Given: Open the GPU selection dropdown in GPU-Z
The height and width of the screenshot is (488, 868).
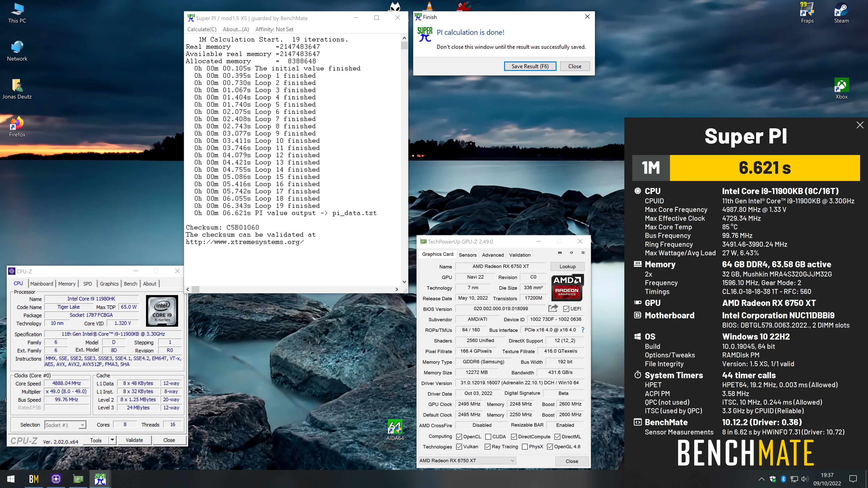Looking at the screenshot, I should click(x=467, y=460).
